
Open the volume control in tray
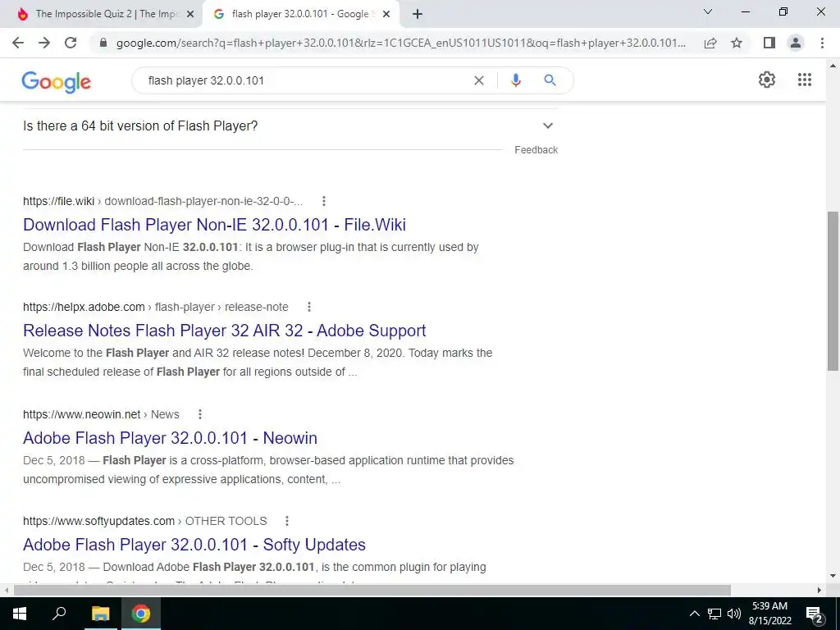pos(733,614)
